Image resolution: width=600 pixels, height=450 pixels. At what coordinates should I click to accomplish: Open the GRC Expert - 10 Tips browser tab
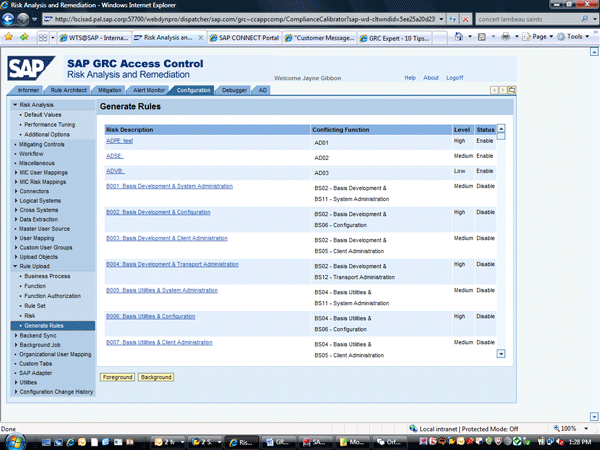pos(396,38)
